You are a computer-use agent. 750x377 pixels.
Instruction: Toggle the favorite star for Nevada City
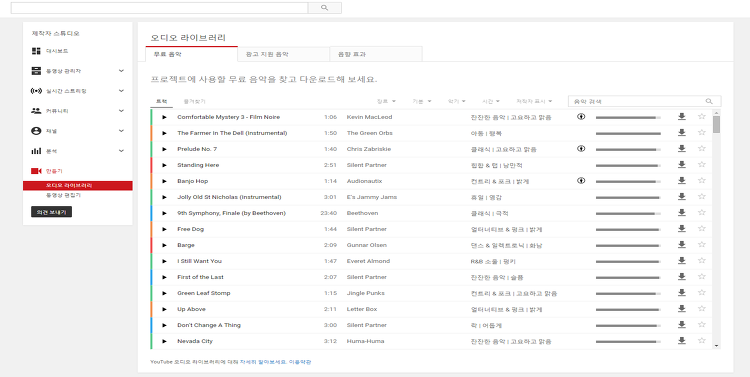(702, 341)
